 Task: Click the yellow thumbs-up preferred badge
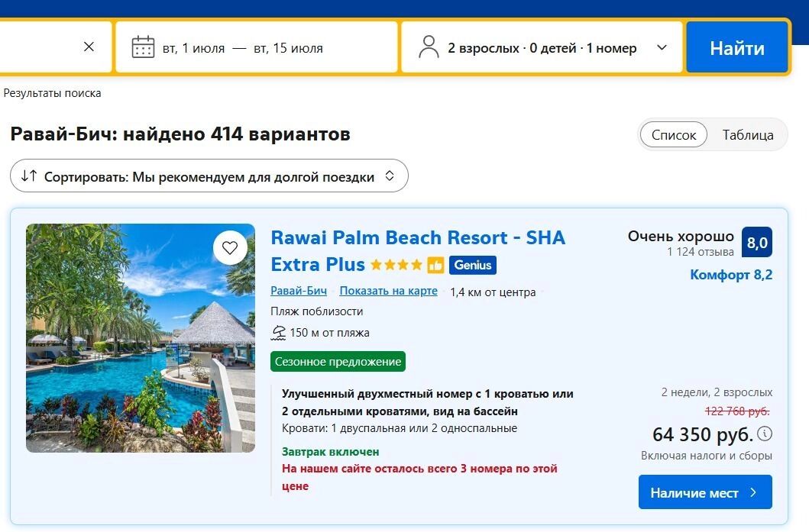pyautogui.click(x=435, y=265)
